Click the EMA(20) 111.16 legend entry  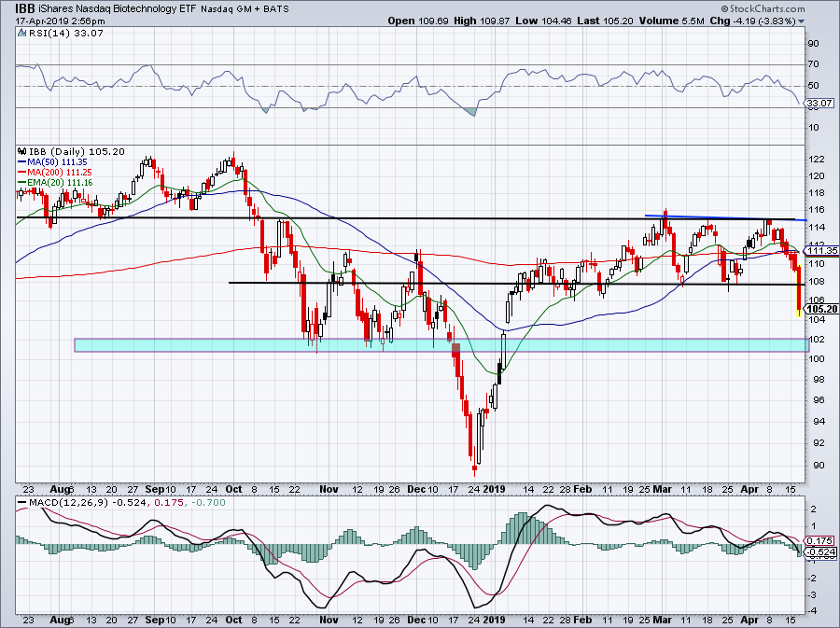(x=55, y=183)
